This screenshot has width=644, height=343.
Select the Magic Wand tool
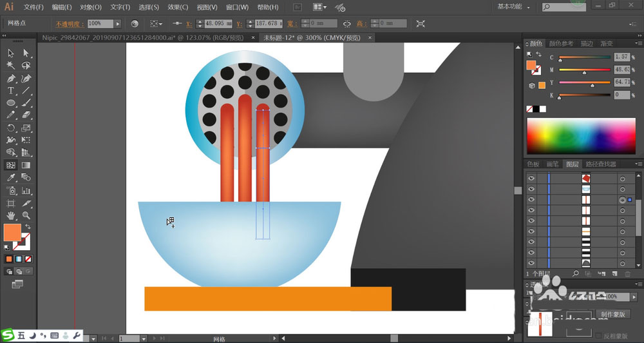point(11,65)
